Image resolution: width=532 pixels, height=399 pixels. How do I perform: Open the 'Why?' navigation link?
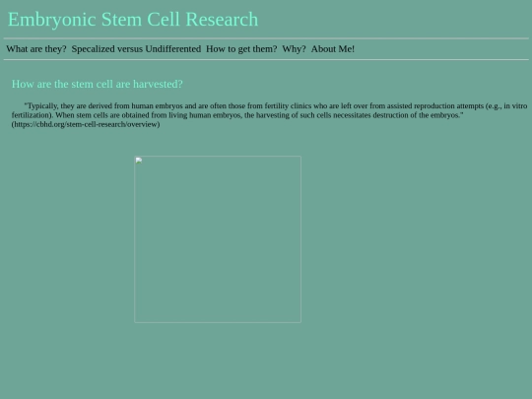pos(294,49)
